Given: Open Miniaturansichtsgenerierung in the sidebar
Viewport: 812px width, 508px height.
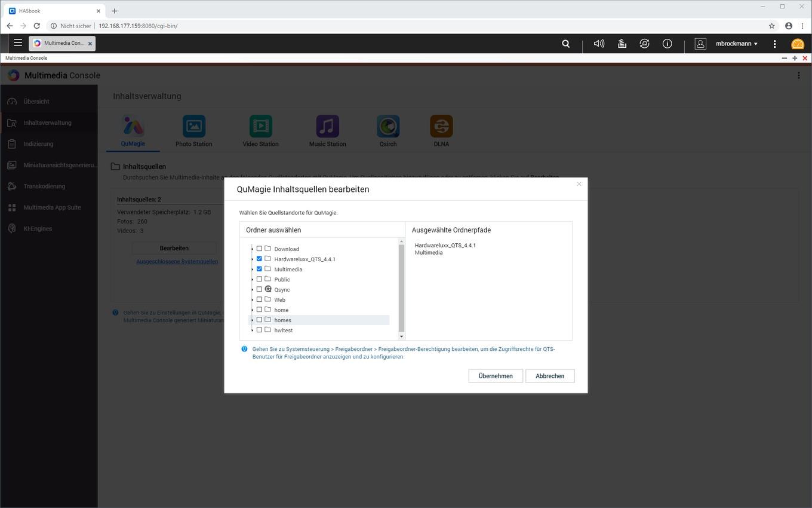Looking at the screenshot, I should (x=49, y=165).
